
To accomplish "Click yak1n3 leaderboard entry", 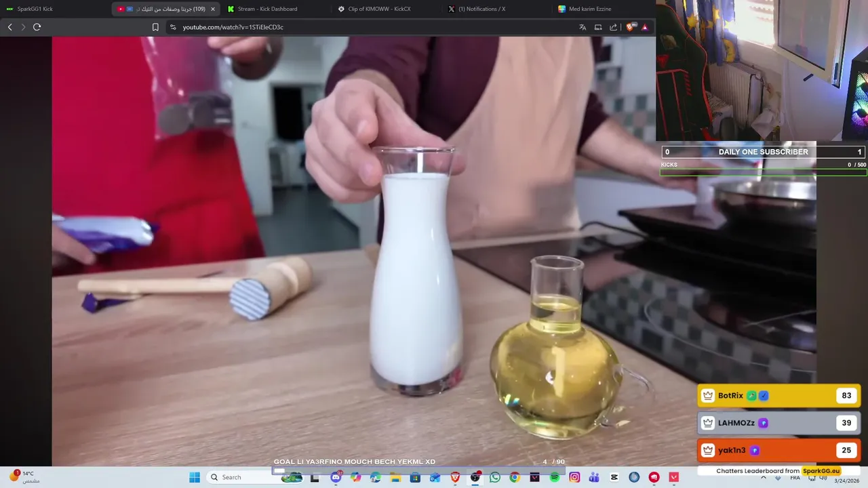I will (x=779, y=450).
